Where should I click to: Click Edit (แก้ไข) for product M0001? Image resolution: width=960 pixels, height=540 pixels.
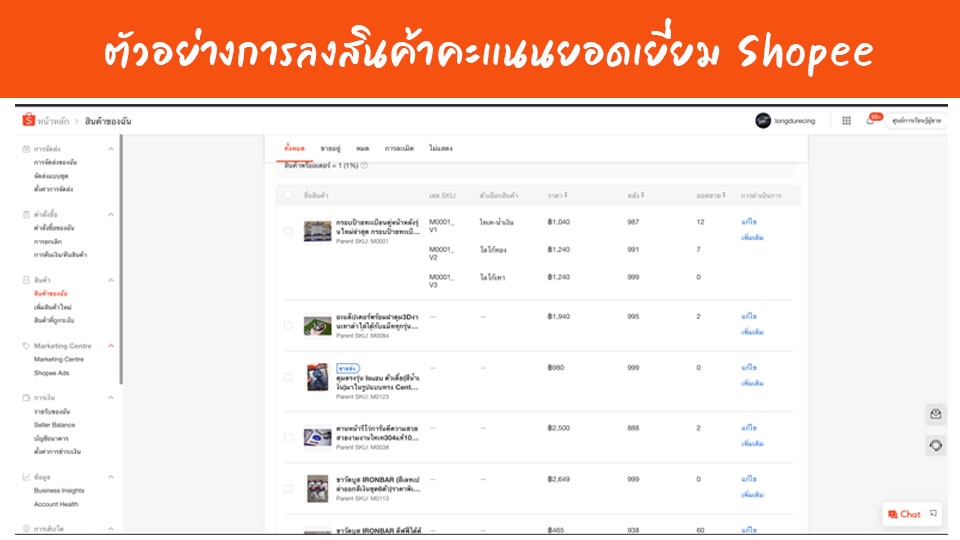pos(749,222)
